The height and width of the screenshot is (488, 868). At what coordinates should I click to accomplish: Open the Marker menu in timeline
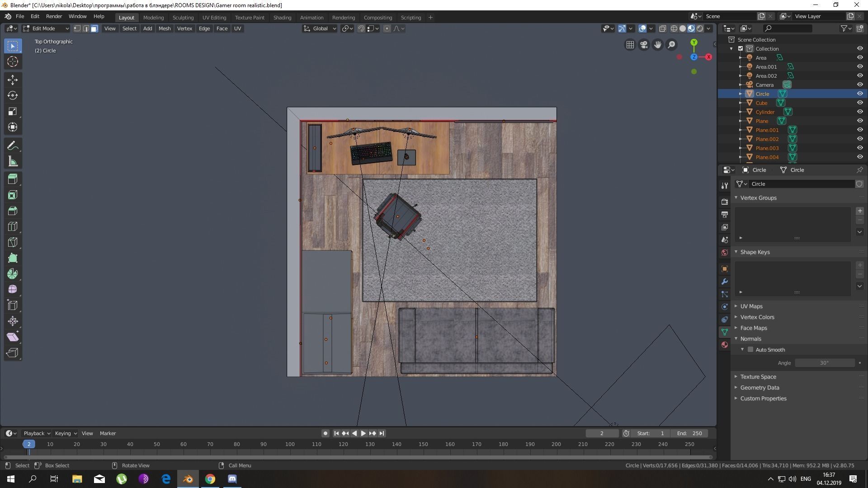click(108, 433)
